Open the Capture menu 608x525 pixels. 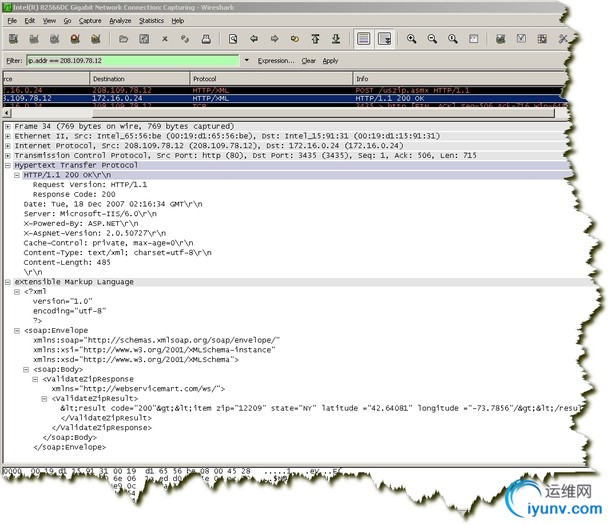(x=90, y=21)
